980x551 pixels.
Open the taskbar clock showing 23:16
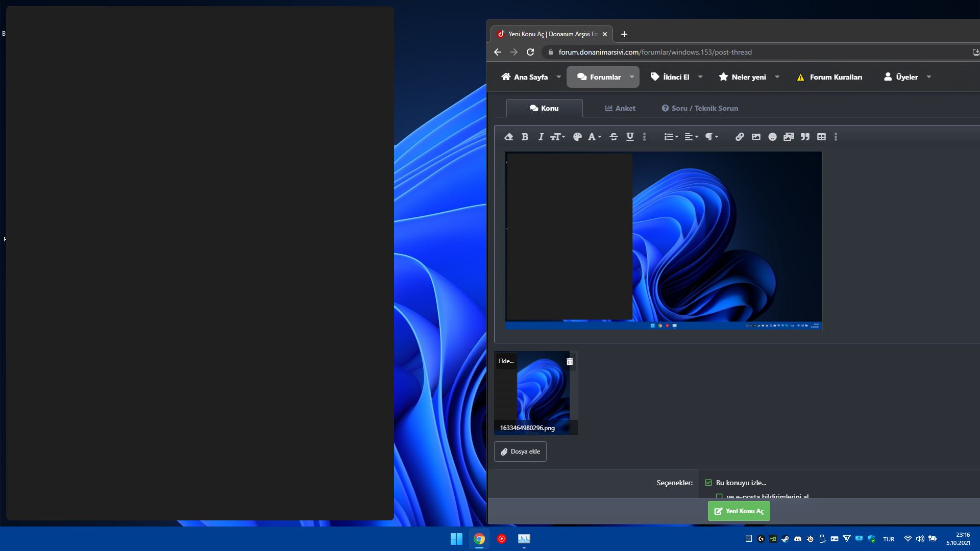click(x=958, y=539)
